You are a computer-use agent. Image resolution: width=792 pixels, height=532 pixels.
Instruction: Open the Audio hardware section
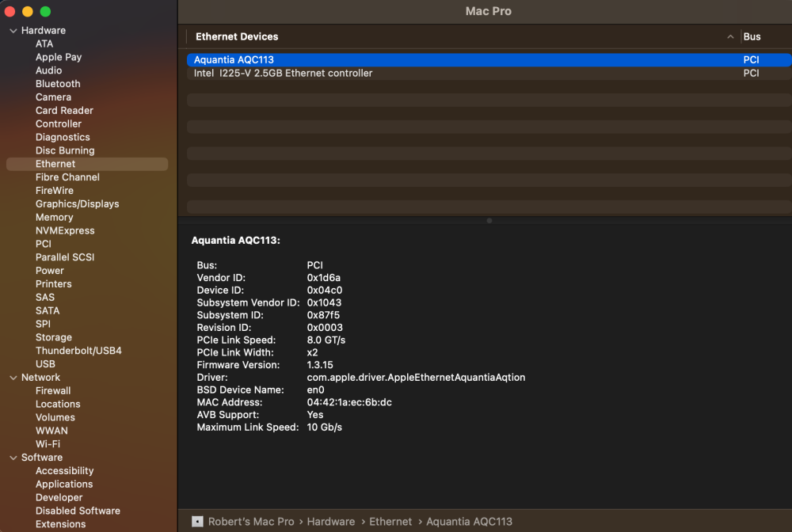(x=48, y=70)
